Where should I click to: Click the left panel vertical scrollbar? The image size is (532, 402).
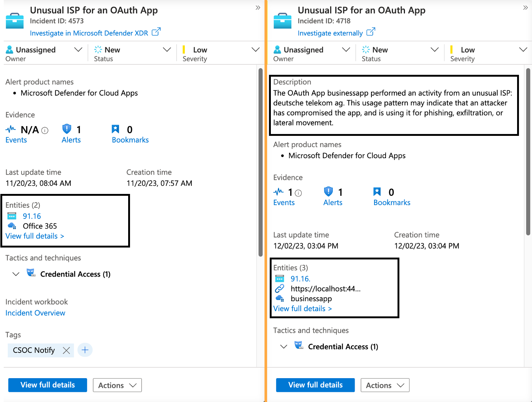point(260,162)
